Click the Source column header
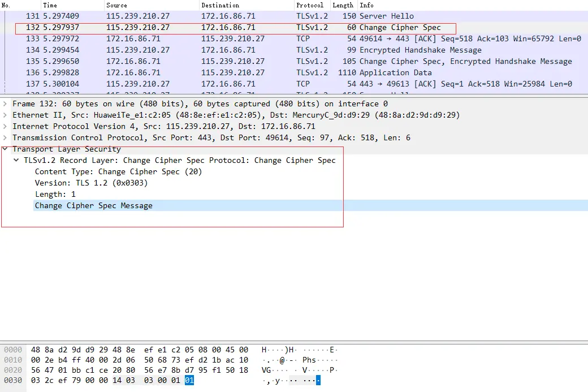Viewport: 588px width, 392px height. click(152, 5)
